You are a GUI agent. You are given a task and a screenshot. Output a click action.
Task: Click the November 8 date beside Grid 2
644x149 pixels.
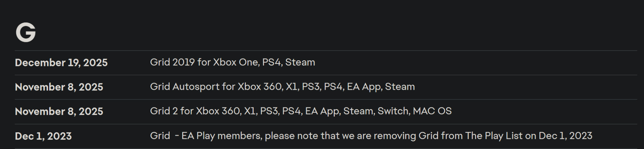click(59, 111)
